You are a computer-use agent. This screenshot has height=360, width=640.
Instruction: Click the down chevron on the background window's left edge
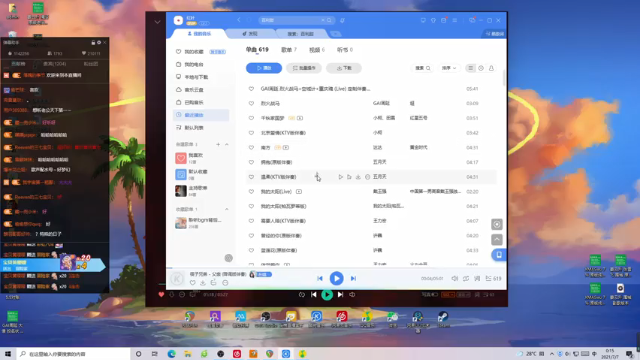coord(157,22)
